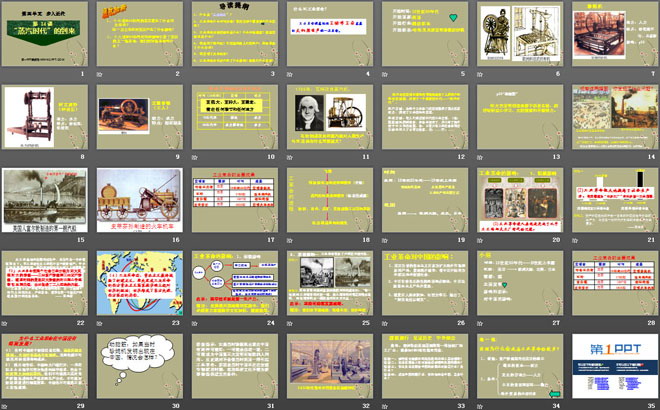Screen dimensions: 660x410
Task: Select slide 7 loom photo thumbnail
Action: (x=615, y=34)
